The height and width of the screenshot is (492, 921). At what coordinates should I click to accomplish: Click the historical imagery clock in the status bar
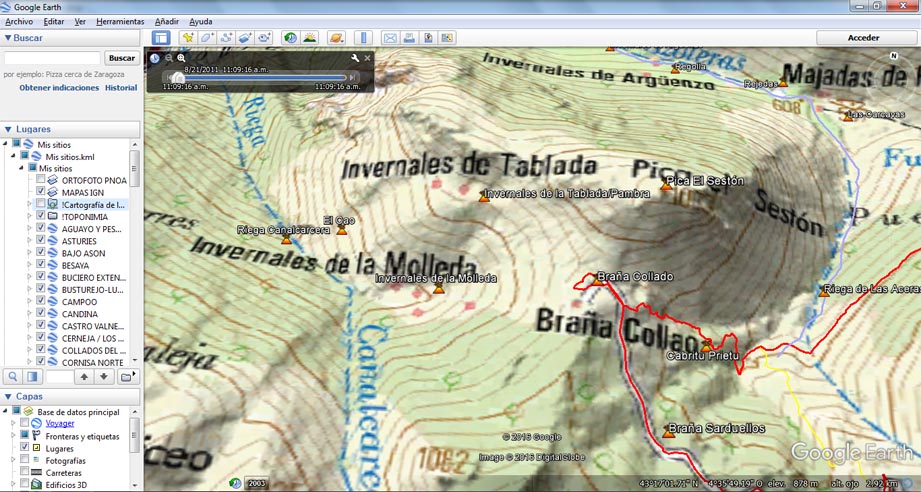(236, 484)
